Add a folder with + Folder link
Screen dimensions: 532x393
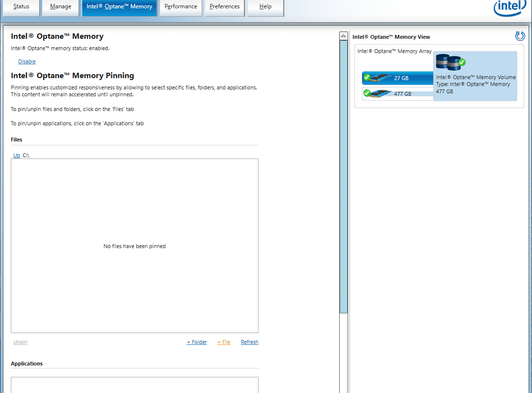pos(197,342)
